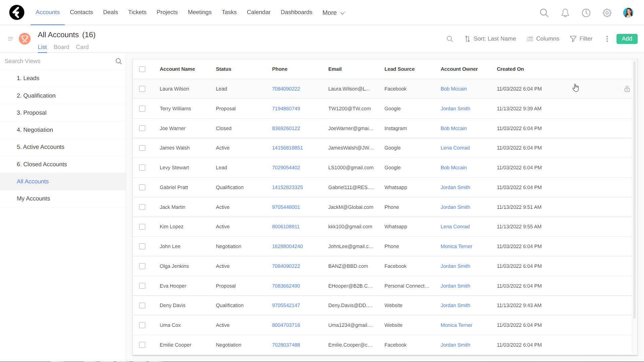Open the 4. Negotiation view

click(63, 130)
